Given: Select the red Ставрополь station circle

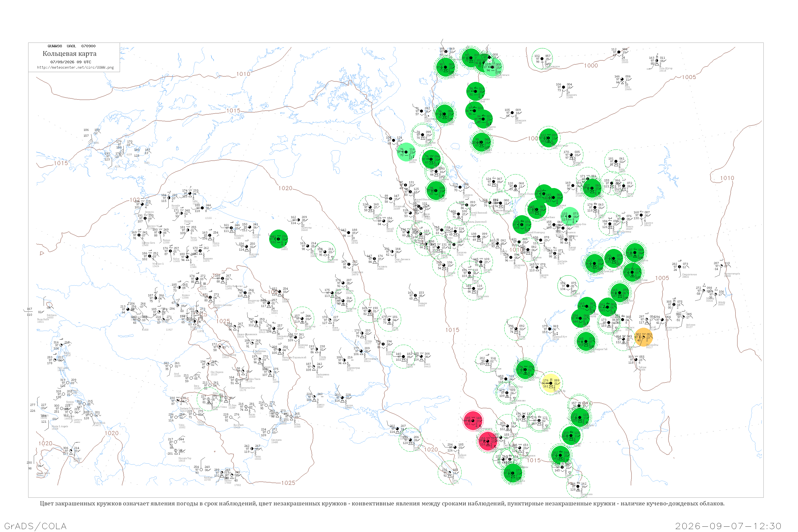Looking at the screenshot, I should (x=488, y=441).
